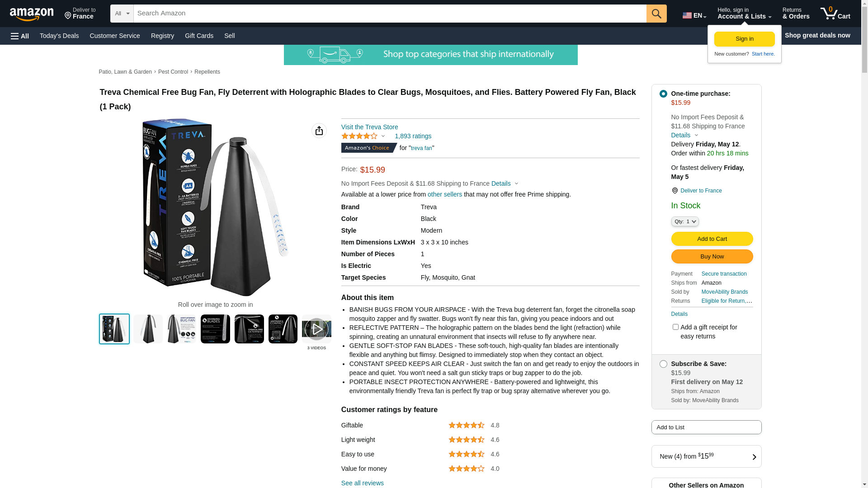The height and width of the screenshot is (488, 868).
Task: Play the product videos thumbnail
Action: 316,329
